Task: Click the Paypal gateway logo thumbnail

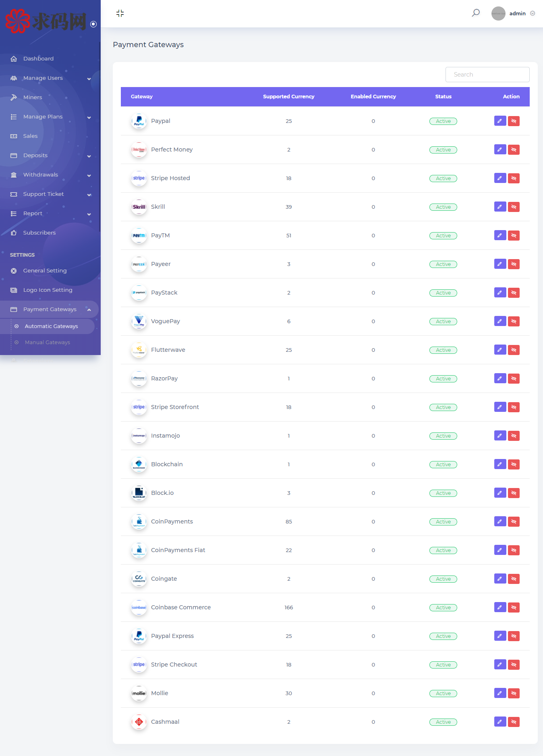Action: 139,121
